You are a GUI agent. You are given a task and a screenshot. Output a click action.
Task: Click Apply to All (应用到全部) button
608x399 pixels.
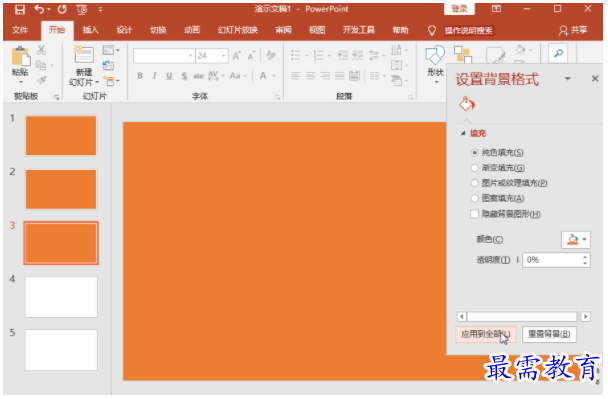coord(485,335)
